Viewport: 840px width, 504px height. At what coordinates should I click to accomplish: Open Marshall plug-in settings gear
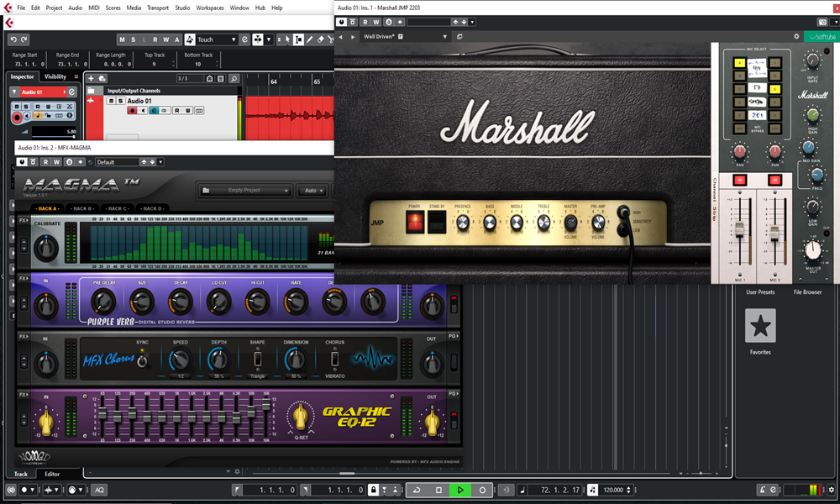(x=796, y=36)
